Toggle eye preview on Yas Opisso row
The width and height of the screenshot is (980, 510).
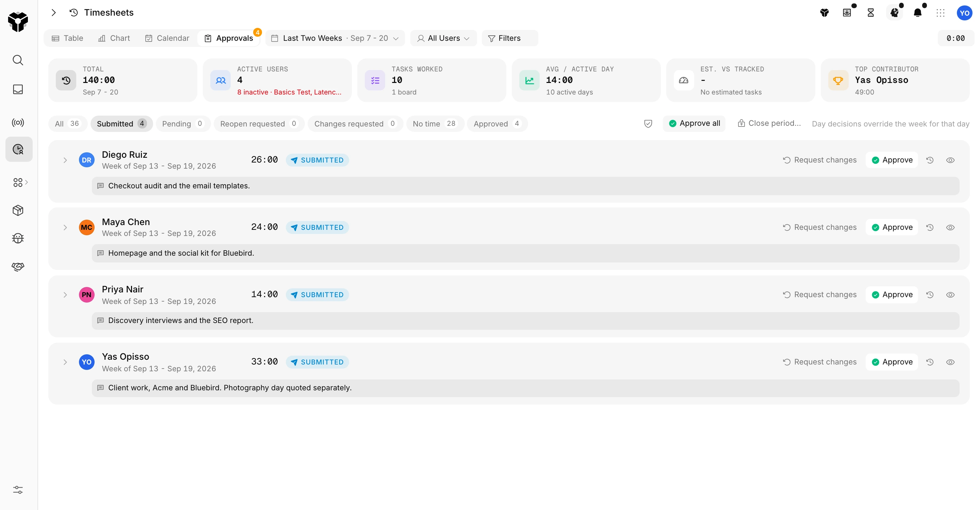(x=950, y=362)
